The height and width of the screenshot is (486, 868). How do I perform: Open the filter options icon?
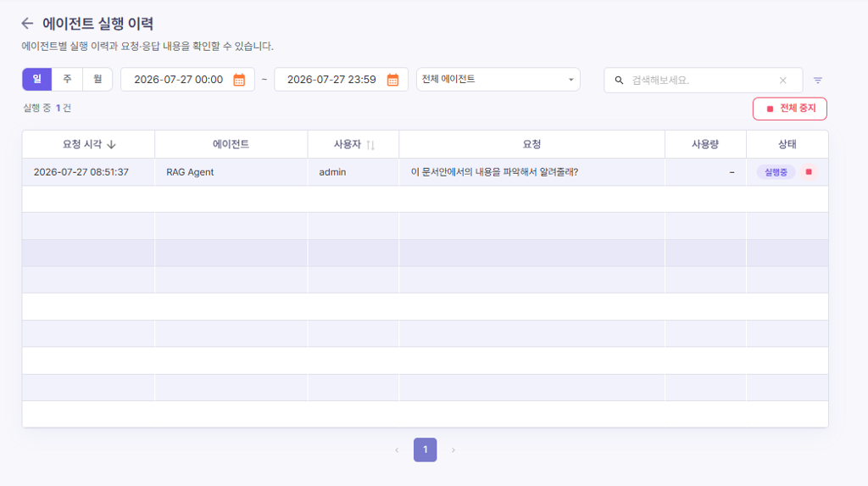point(818,81)
